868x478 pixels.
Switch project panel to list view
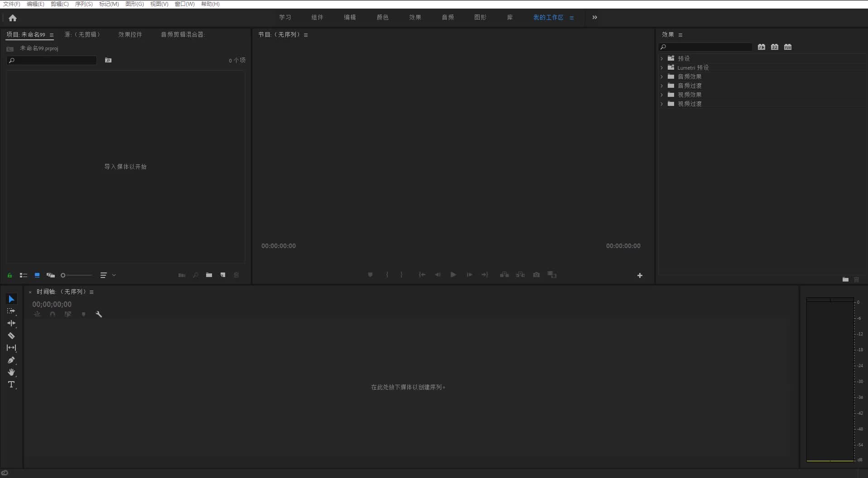click(x=24, y=275)
